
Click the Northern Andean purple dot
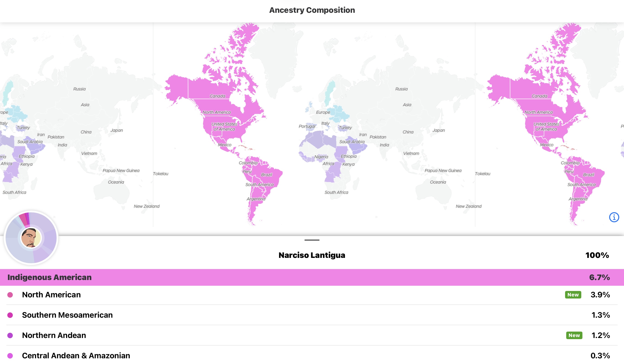click(10, 335)
